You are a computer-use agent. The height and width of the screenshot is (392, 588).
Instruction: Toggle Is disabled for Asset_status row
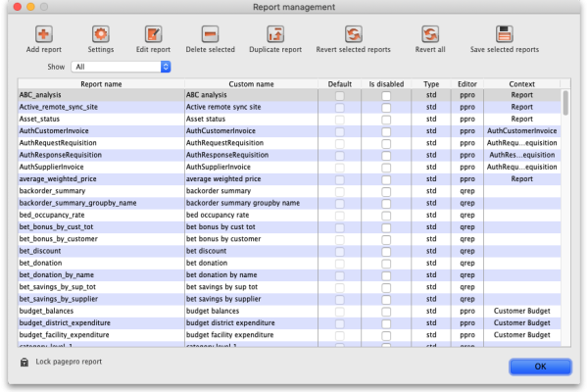pyautogui.click(x=386, y=119)
